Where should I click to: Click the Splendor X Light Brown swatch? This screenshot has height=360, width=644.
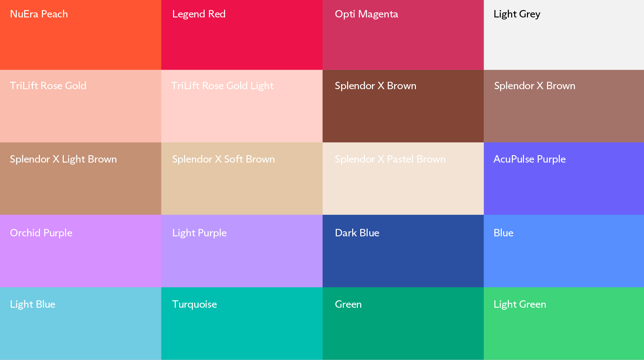80,179
